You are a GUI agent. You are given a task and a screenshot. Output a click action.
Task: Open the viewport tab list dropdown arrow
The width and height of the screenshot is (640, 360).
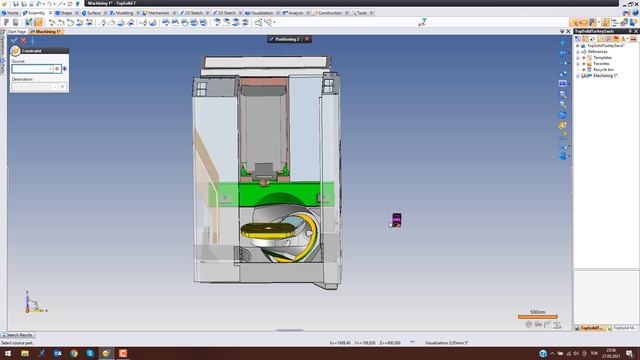562,31
